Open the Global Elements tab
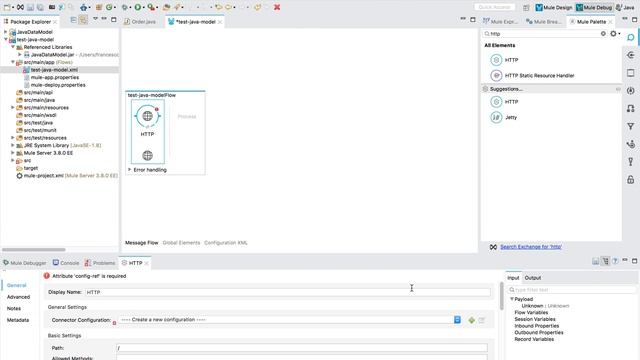Image resolution: width=640 pixels, height=360 pixels. coord(181,243)
